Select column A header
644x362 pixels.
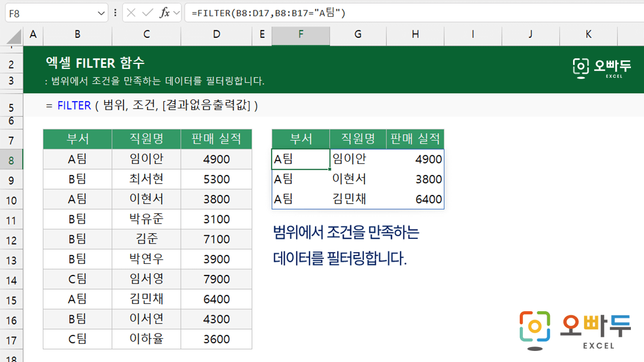[x=33, y=34]
